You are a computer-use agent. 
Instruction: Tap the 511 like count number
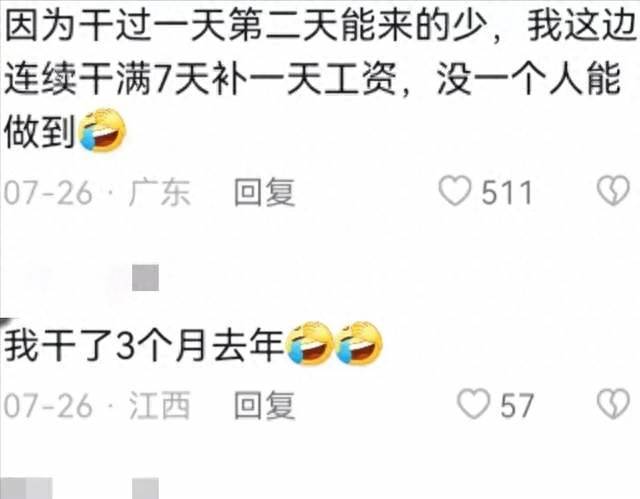507,192
